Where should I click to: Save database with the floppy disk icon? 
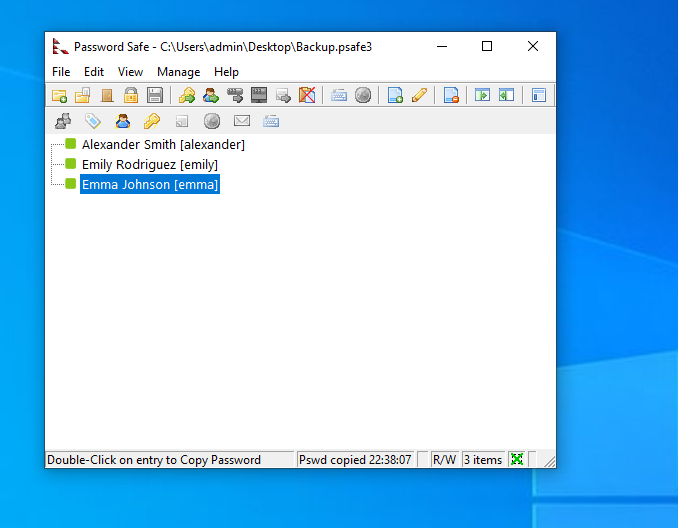pyautogui.click(x=154, y=95)
